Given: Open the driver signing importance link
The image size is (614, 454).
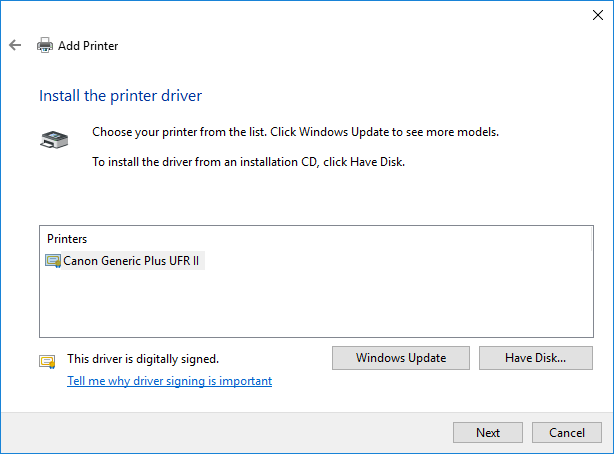Looking at the screenshot, I should [169, 381].
